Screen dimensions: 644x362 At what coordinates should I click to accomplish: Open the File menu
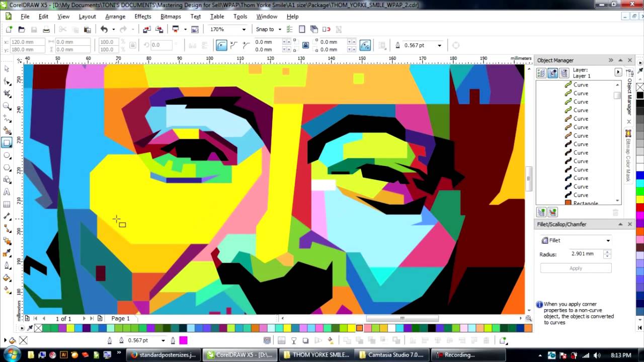tap(25, 16)
